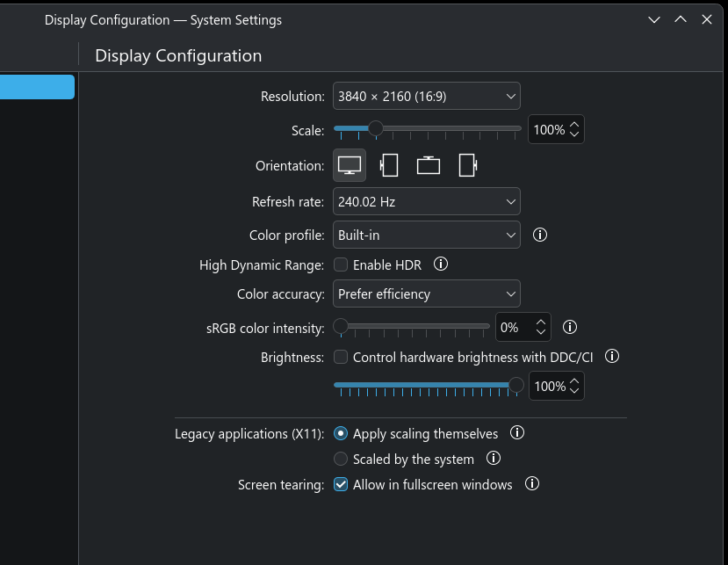This screenshot has height=565, width=728.
Task: Open info icon for Scaled by the system
Action: (493, 459)
